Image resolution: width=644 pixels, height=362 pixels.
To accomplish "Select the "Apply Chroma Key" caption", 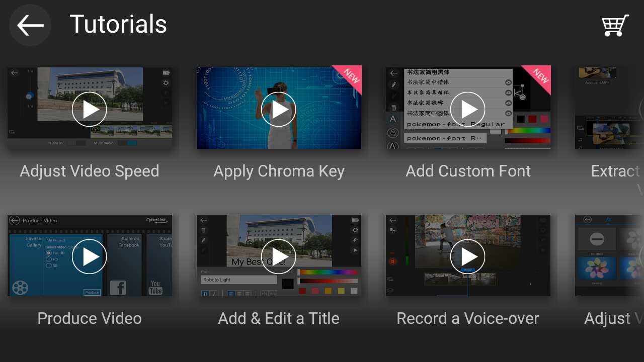I will [x=279, y=171].
